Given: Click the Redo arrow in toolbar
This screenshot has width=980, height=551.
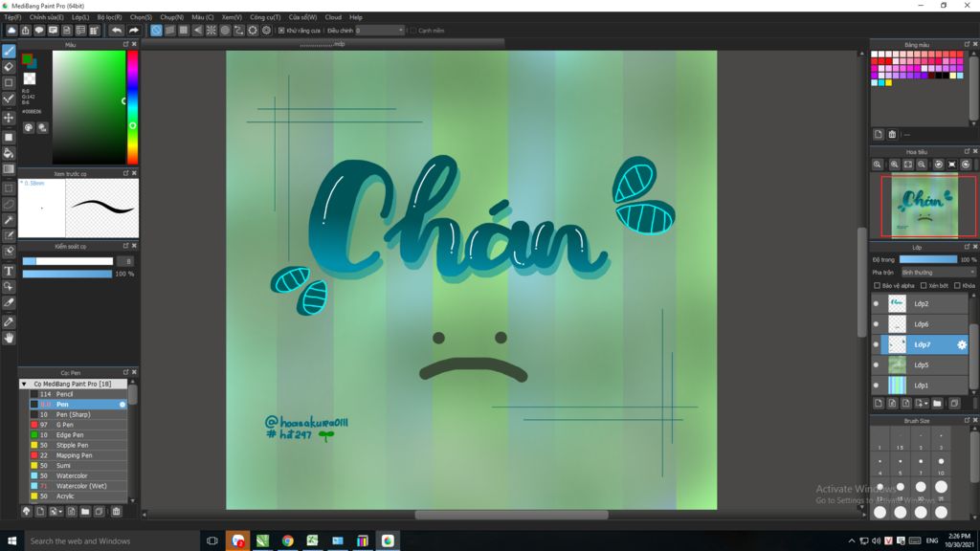Looking at the screenshot, I should [x=133, y=30].
